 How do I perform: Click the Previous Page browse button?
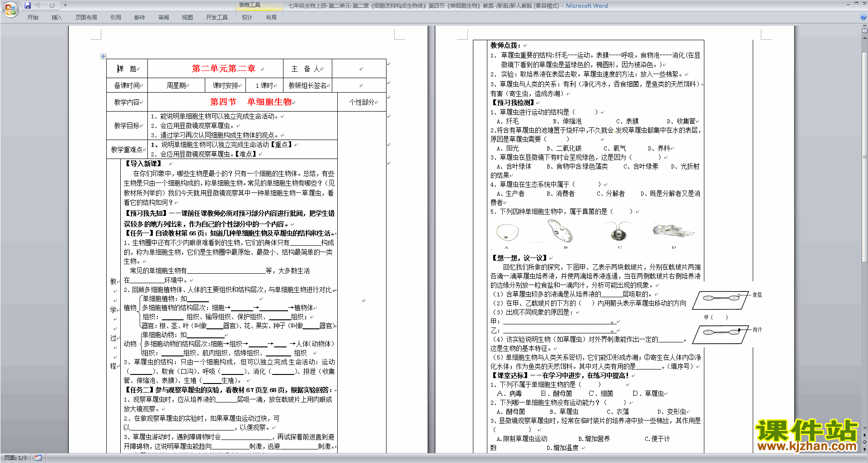click(864, 435)
